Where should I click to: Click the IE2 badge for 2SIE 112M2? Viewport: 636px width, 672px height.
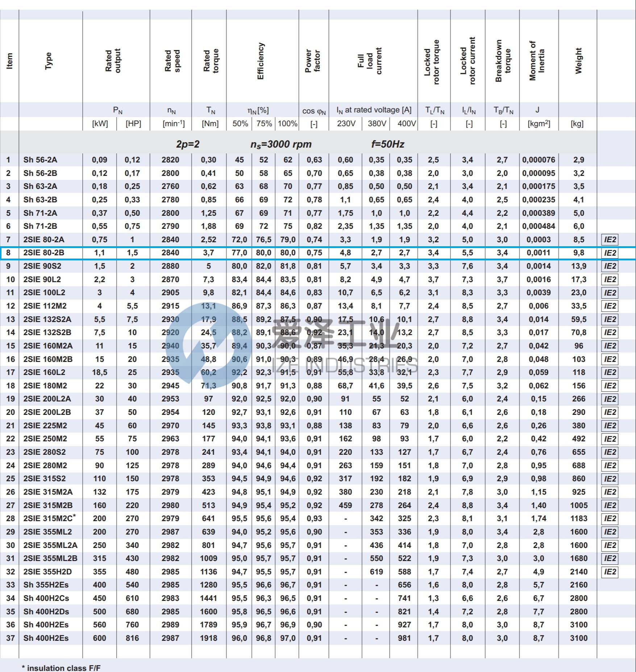(610, 306)
